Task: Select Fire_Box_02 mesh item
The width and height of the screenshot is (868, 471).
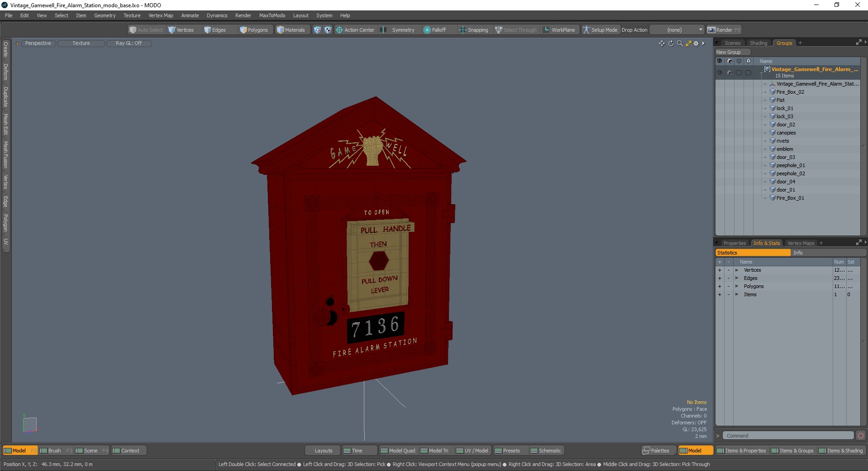Action: [x=790, y=92]
